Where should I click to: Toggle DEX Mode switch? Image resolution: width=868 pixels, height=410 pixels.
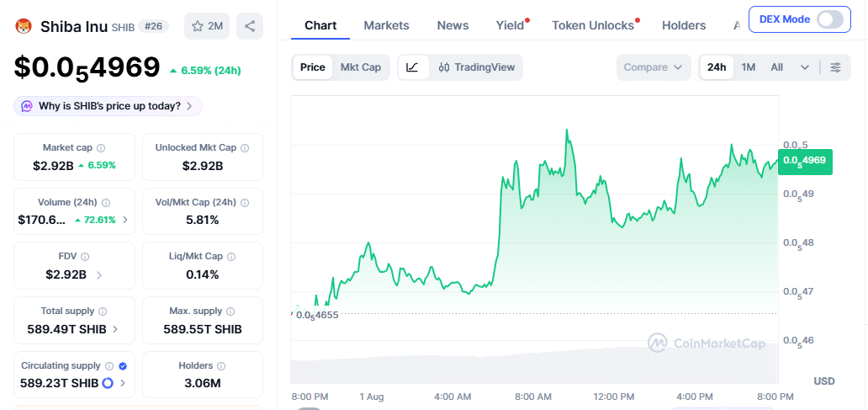click(830, 19)
